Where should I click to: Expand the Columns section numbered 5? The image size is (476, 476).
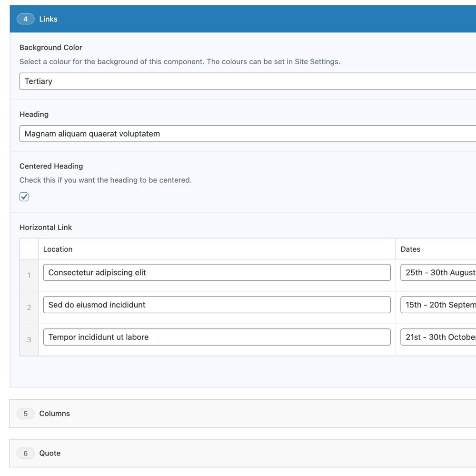(54, 414)
